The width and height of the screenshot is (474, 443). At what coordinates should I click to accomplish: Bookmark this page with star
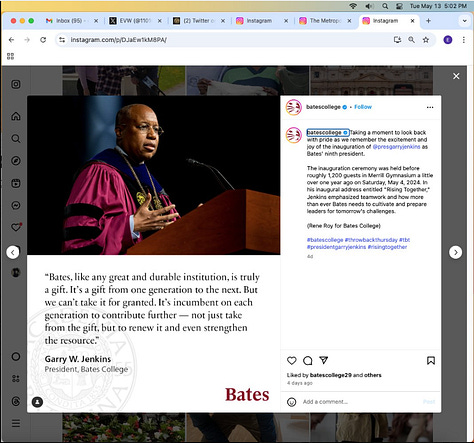426,40
